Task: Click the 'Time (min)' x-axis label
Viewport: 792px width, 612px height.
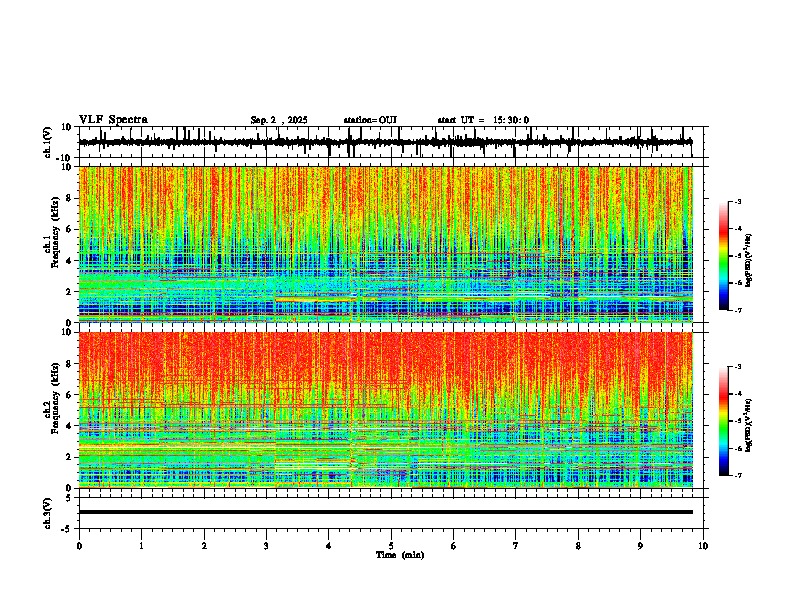Action: tap(400, 555)
